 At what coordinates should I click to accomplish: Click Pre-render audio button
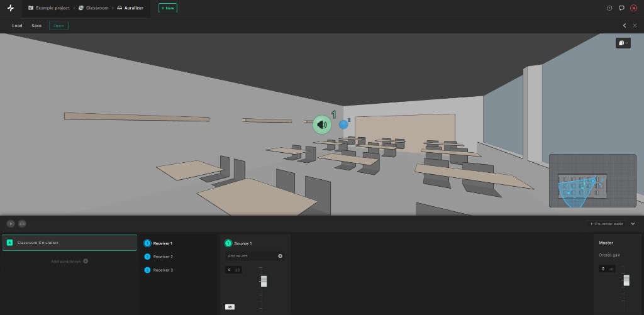[x=606, y=224]
